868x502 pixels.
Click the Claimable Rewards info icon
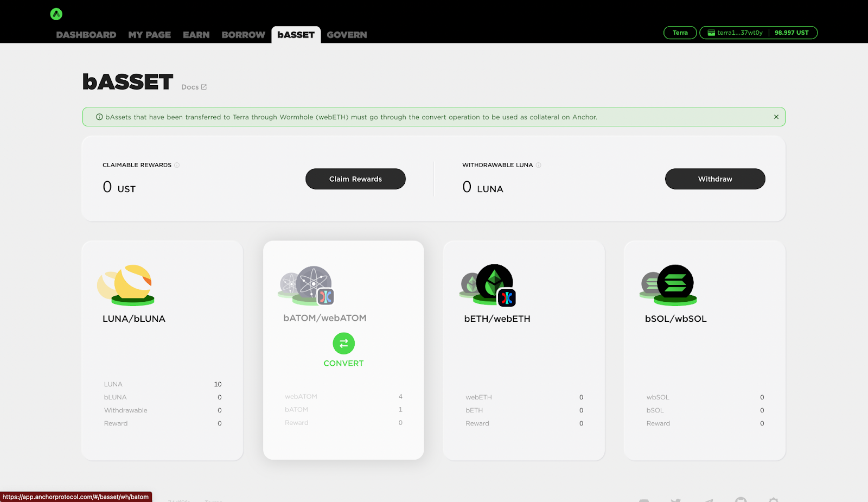point(177,165)
